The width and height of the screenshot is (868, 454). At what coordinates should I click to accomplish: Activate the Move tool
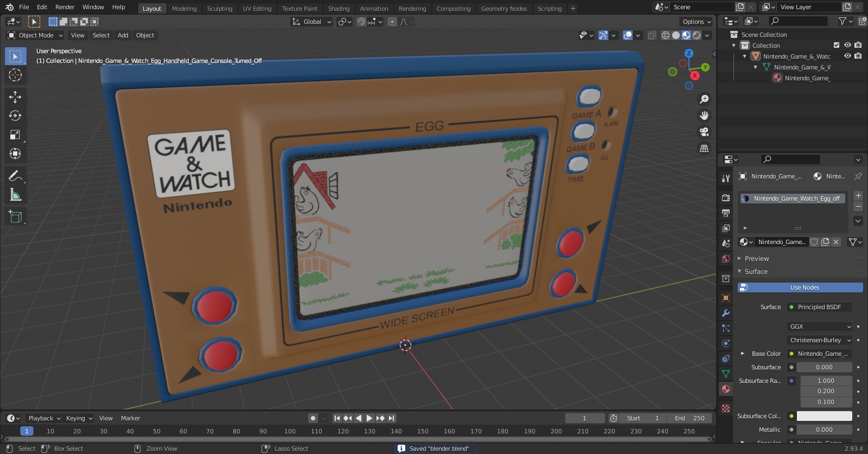tap(15, 97)
